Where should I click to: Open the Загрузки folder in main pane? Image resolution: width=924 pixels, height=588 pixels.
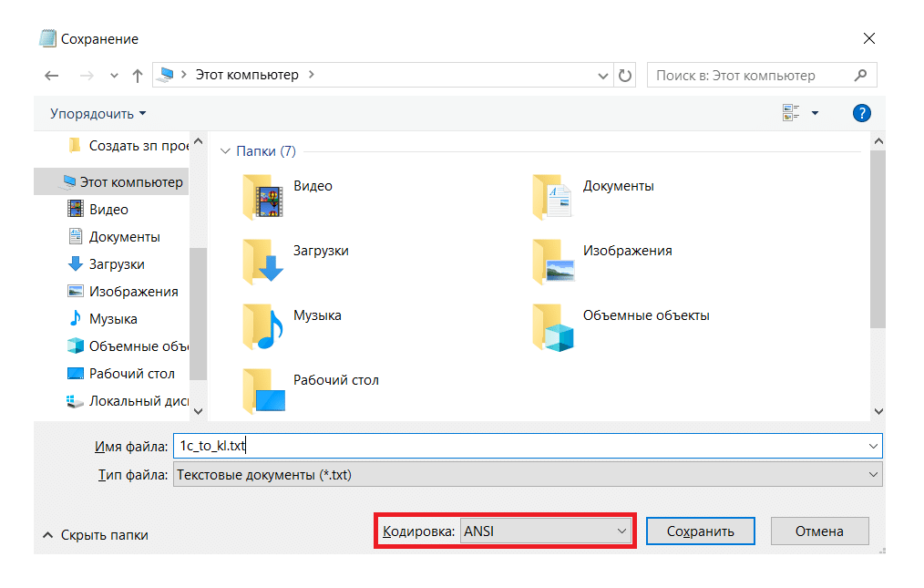click(264, 260)
